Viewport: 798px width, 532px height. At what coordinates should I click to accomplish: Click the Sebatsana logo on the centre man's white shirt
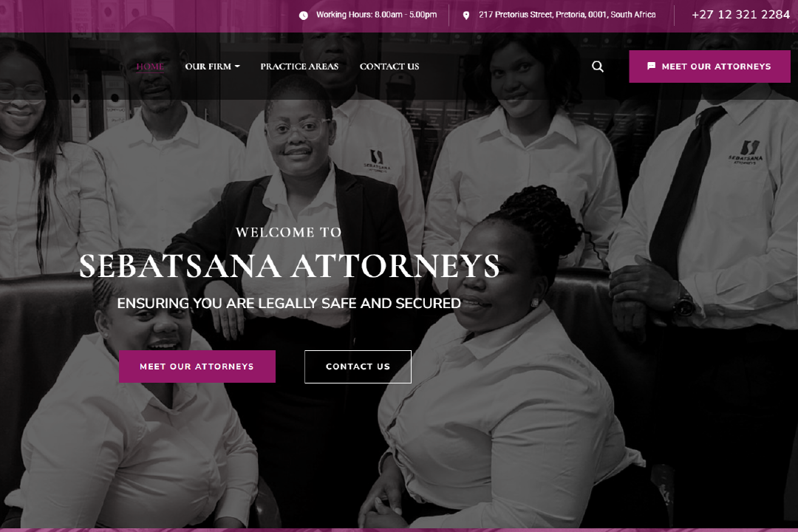(377, 161)
